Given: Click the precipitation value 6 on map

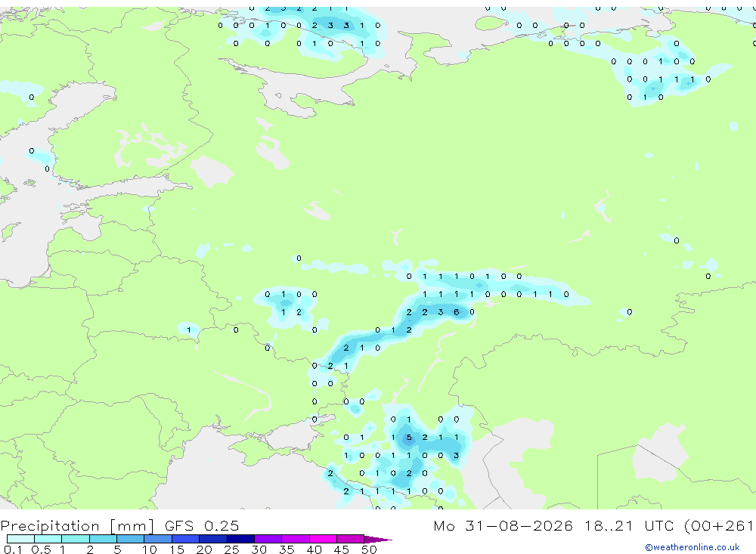Looking at the screenshot, I should click(456, 312).
